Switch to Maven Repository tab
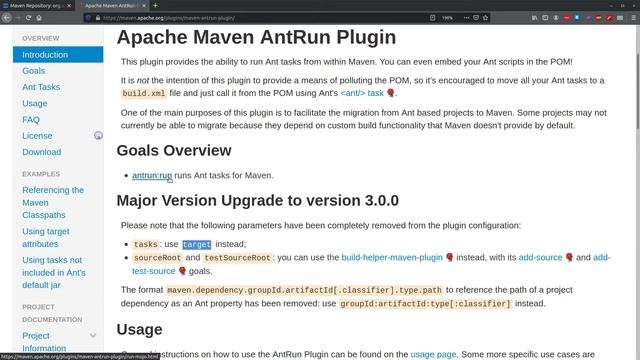This screenshot has height=360, width=640. pyautogui.click(x=37, y=6)
